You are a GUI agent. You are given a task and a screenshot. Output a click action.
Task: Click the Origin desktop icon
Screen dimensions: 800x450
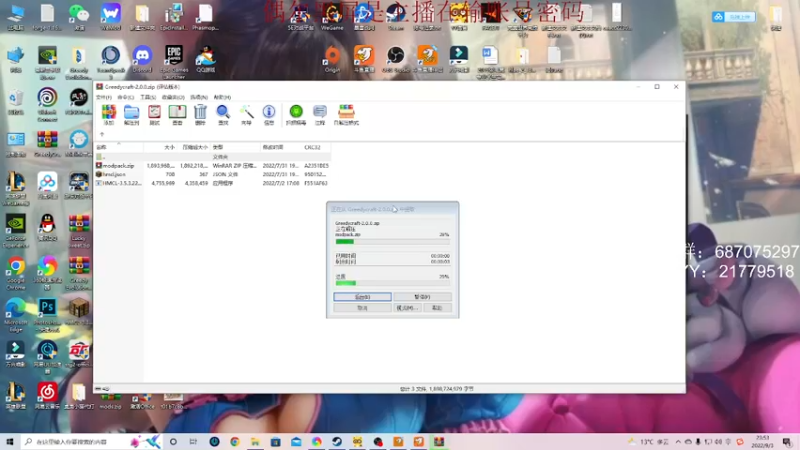tap(332, 60)
